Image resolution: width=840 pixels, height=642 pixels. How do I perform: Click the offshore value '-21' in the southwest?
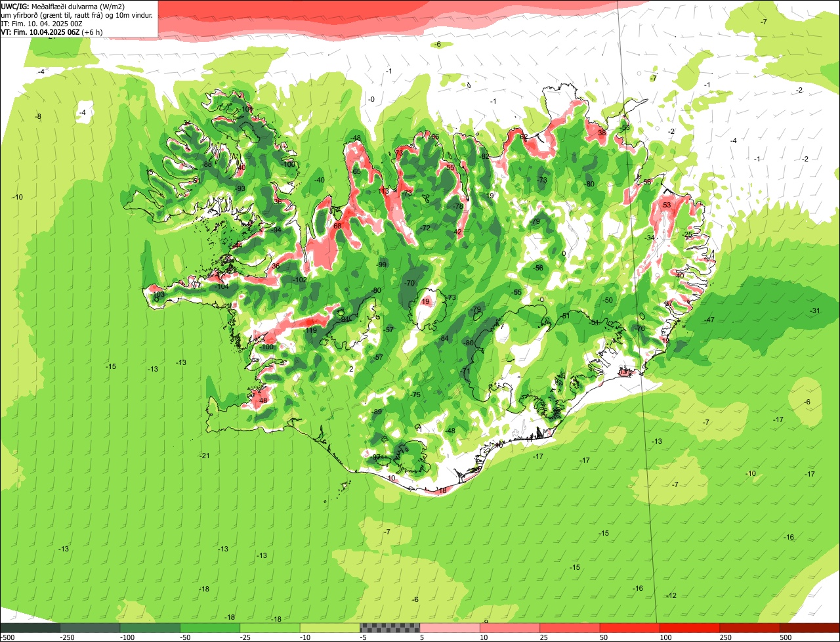(x=204, y=456)
